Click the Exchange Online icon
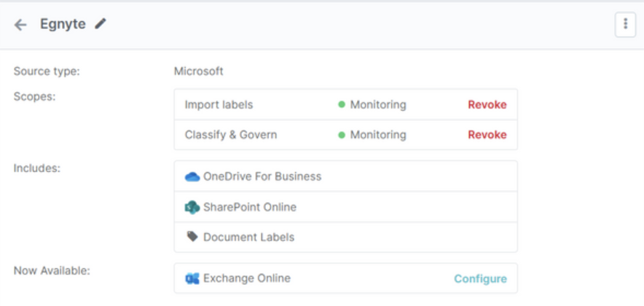 click(x=192, y=278)
